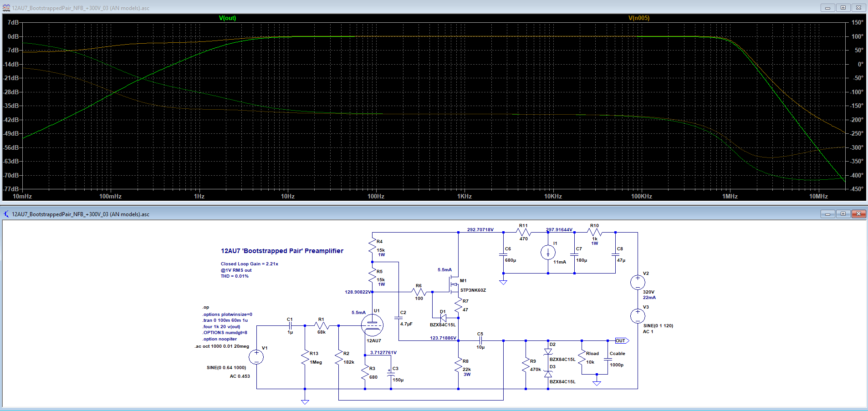
Task: Click the -77dB left axis label
Action: click(12, 189)
